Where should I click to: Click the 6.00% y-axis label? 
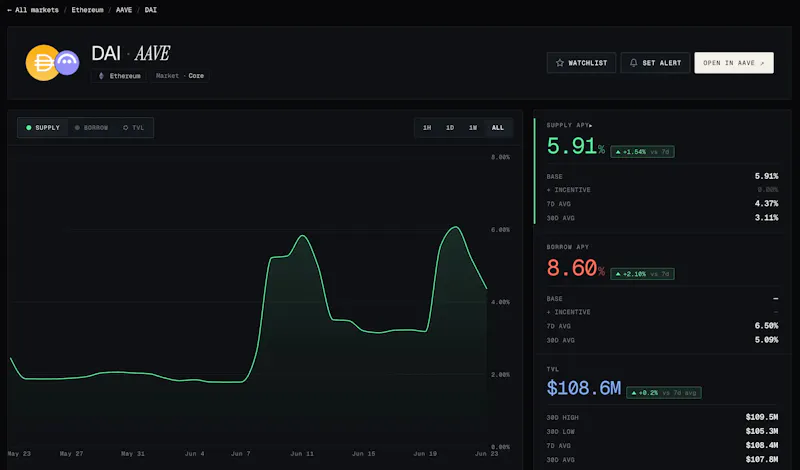501,230
